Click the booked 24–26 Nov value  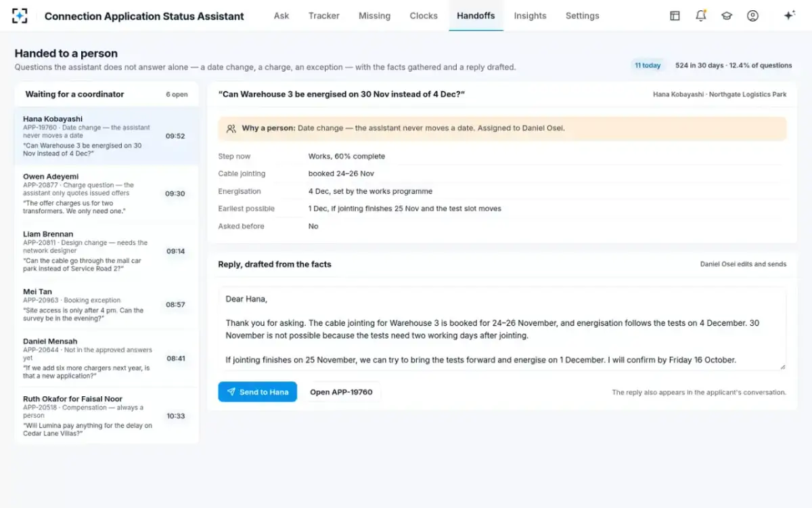(x=341, y=174)
